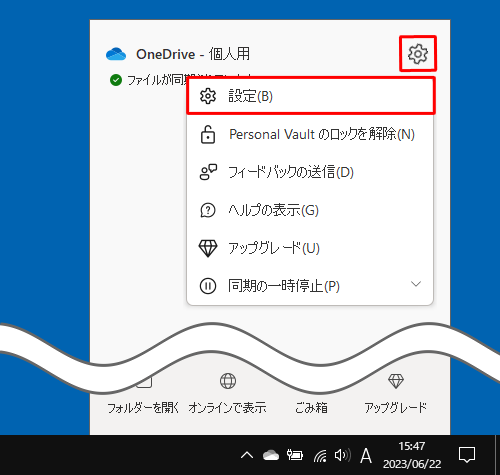Viewport: 500px width, 475px height.
Task: Open ごみ箱 at the bottom
Action: click(x=311, y=407)
